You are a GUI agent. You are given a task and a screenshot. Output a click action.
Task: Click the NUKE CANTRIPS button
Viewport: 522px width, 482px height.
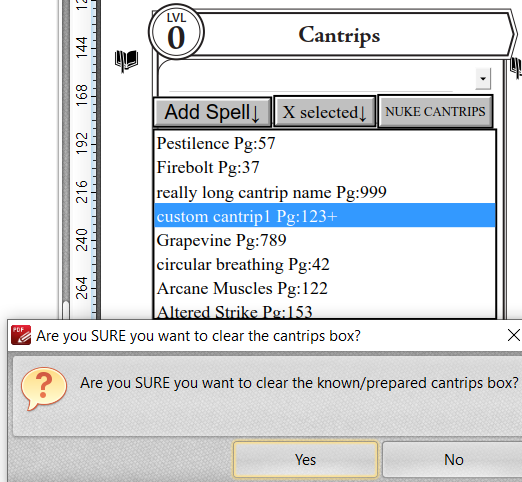coord(435,111)
